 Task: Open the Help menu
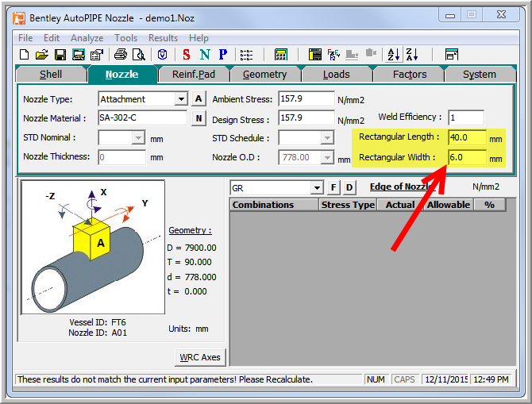tap(199, 38)
